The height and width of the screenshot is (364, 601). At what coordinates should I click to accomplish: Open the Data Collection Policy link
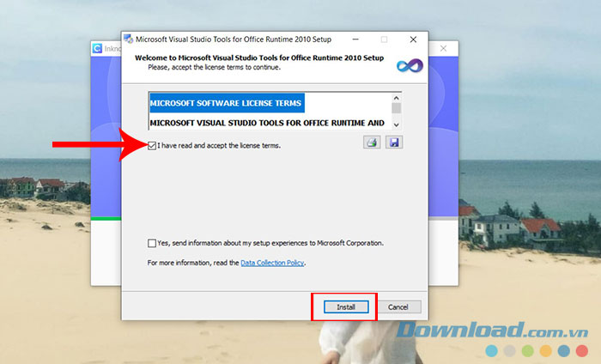(x=272, y=263)
